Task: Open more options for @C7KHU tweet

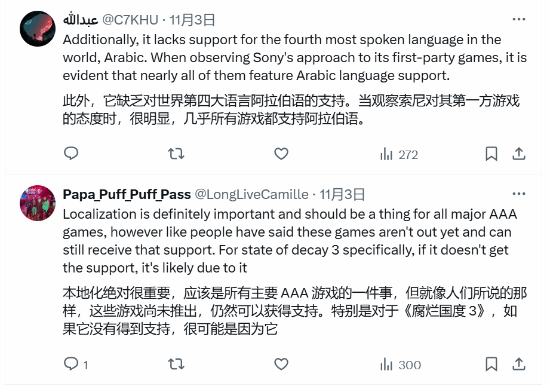Action: click(519, 19)
